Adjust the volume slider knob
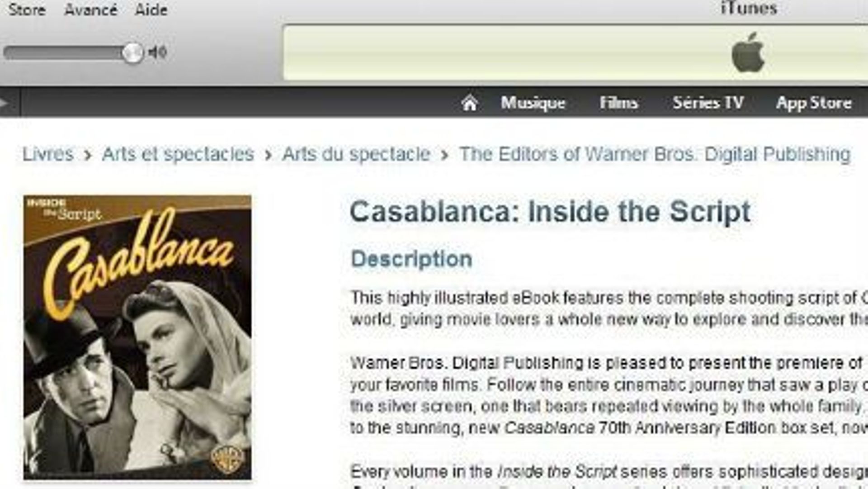 click(133, 53)
